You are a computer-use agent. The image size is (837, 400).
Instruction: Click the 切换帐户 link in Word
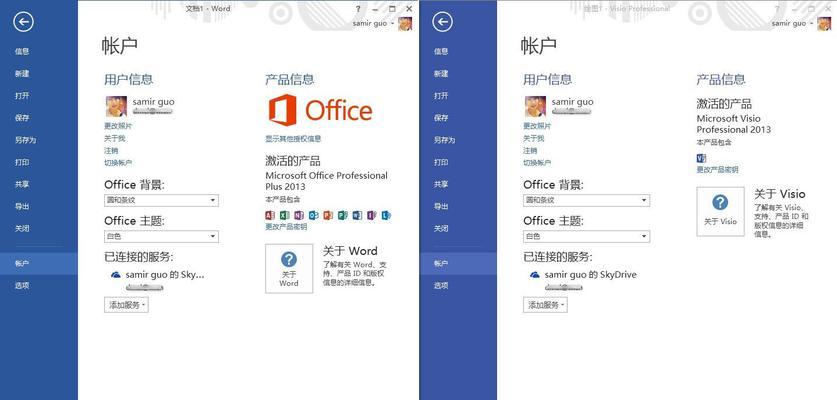118,163
